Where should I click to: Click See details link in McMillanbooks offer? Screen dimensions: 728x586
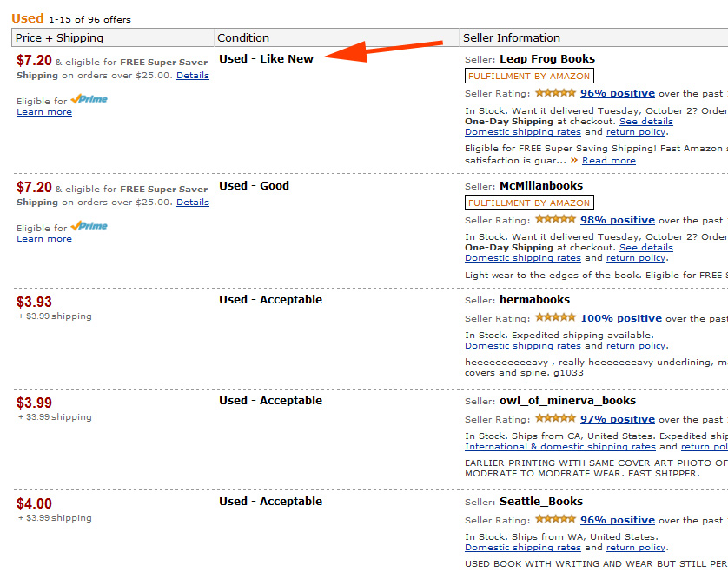click(x=646, y=247)
